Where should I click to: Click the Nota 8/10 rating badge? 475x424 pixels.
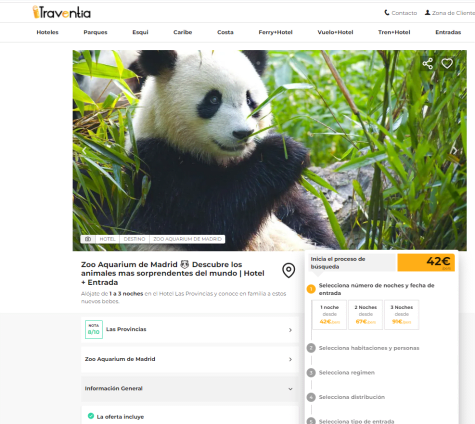[94, 329]
